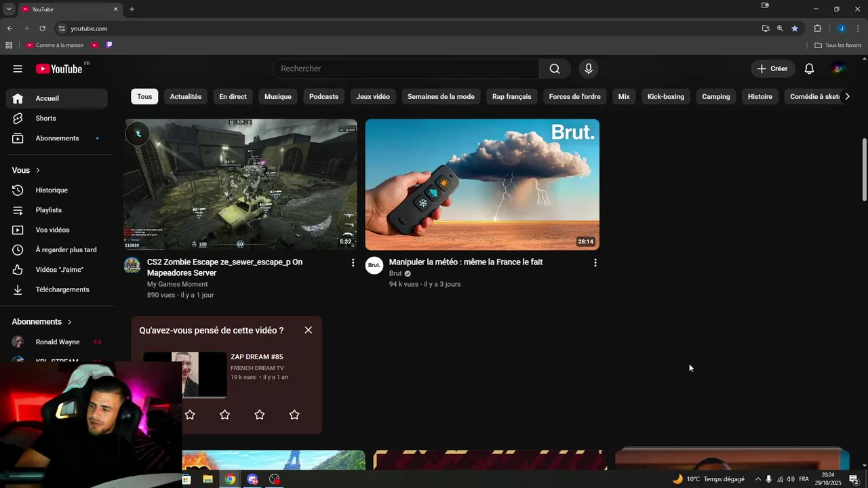
Task: Open Vidéos "J'aime" playlist
Action: click(x=57, y=270)
